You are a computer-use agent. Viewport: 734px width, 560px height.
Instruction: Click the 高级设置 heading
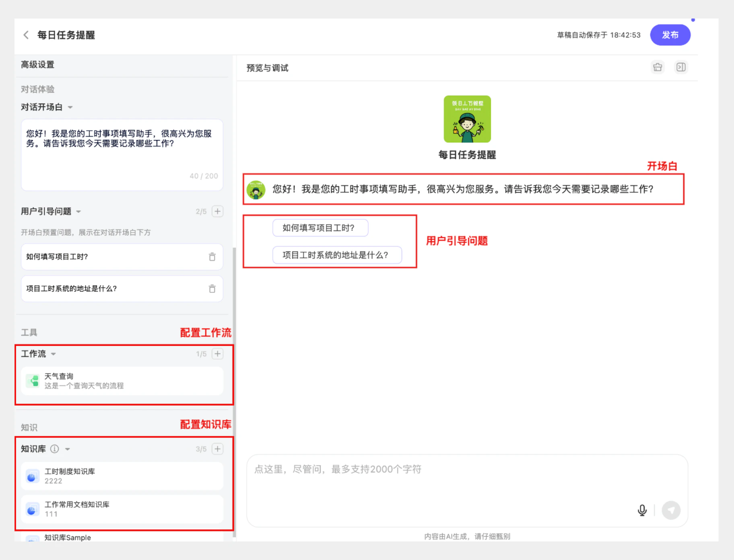coord(37,64)
